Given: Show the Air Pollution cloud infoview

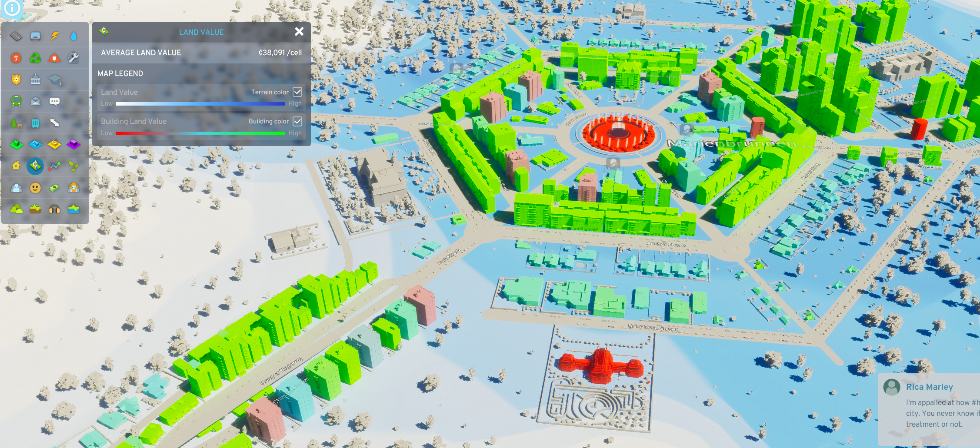Looking at the screenshot, I should click(16, 209).
